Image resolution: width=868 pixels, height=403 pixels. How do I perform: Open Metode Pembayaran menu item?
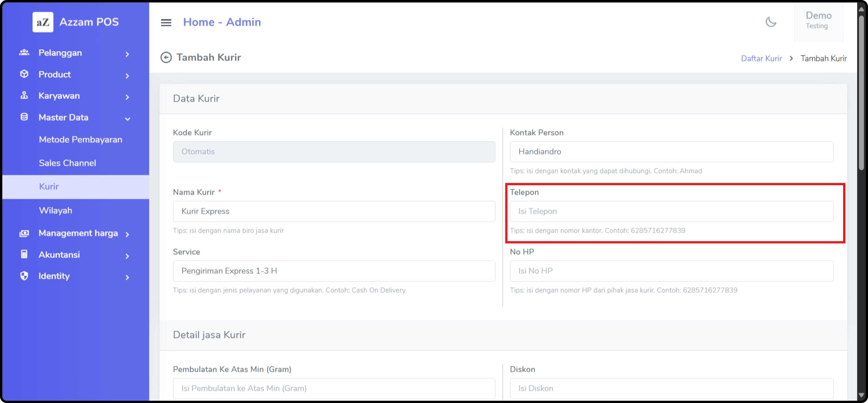point(80,140)
